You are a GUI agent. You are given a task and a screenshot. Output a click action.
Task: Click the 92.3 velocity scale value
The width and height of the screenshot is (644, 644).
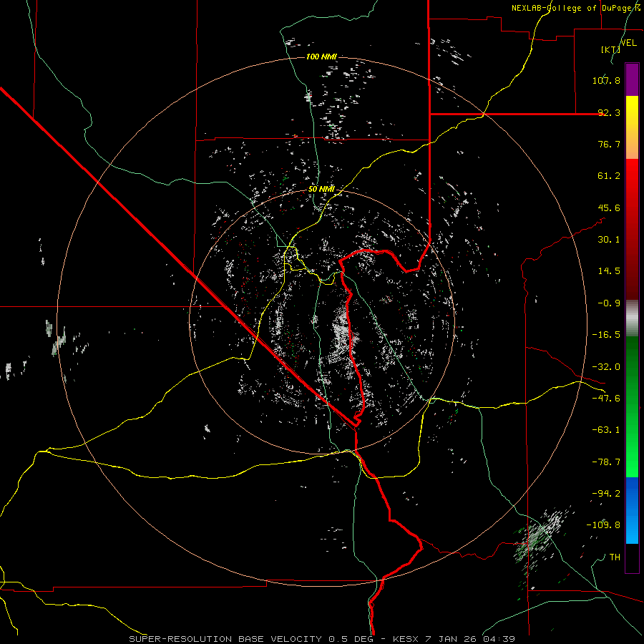[x=609, y=112]
